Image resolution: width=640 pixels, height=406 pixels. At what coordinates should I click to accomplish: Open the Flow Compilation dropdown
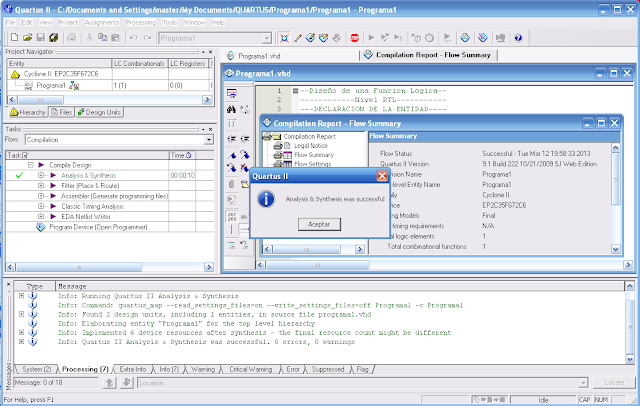tap(209, 140)
